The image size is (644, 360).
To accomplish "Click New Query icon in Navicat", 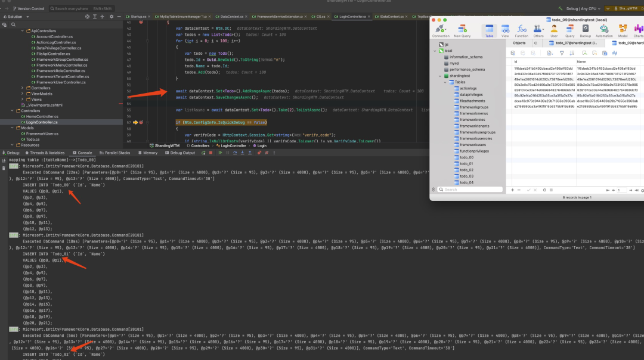I will 462,30.
